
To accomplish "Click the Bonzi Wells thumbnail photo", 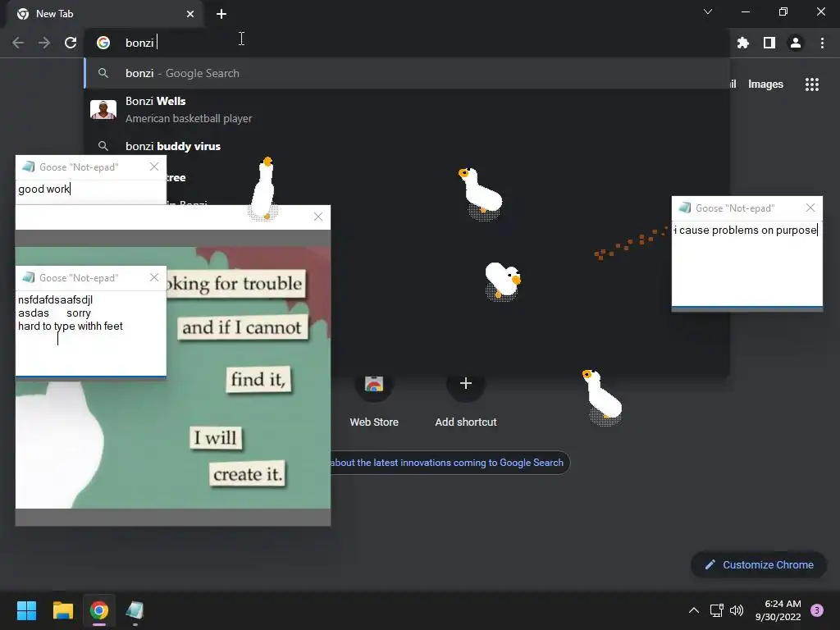I will click(x=103, y=110).
